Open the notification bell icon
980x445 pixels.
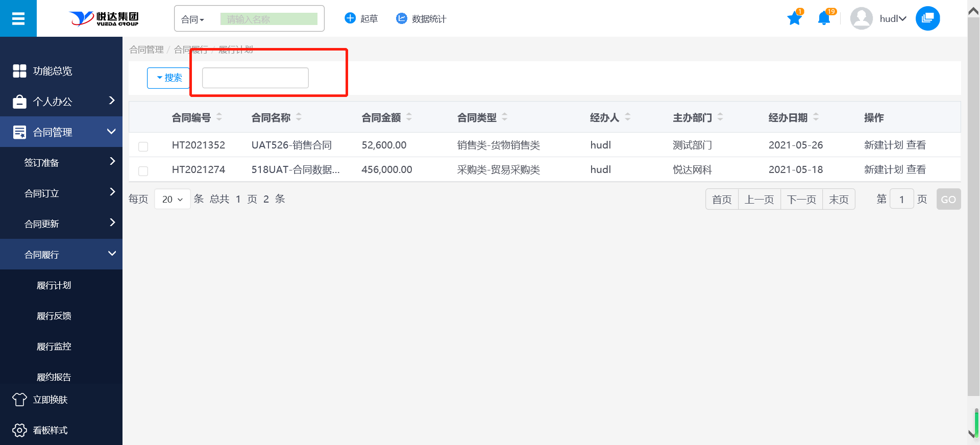click(824, 19)
